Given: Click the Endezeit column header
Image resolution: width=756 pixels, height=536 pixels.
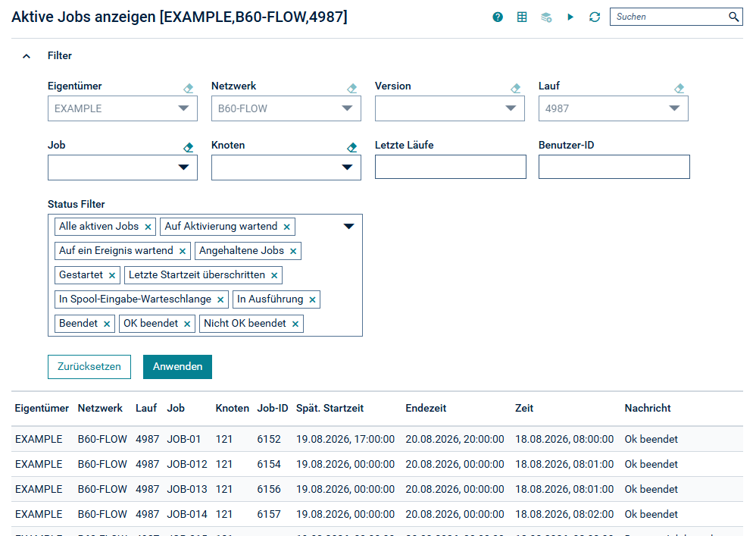Looking at the screenshot, I should click(426, 408).
